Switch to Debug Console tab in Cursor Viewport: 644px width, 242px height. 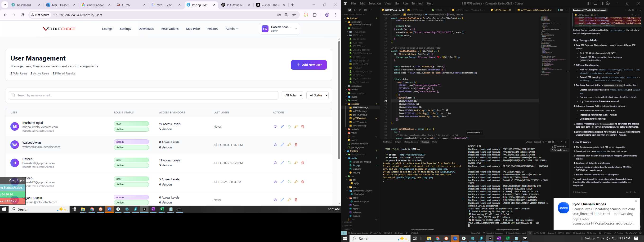411,142
